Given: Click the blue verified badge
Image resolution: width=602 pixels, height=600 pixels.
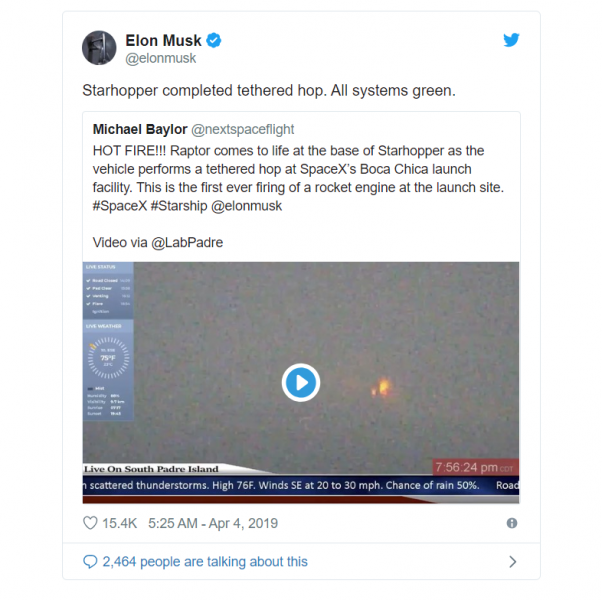Looking at the screenshot, I should [x=214, y=40].
